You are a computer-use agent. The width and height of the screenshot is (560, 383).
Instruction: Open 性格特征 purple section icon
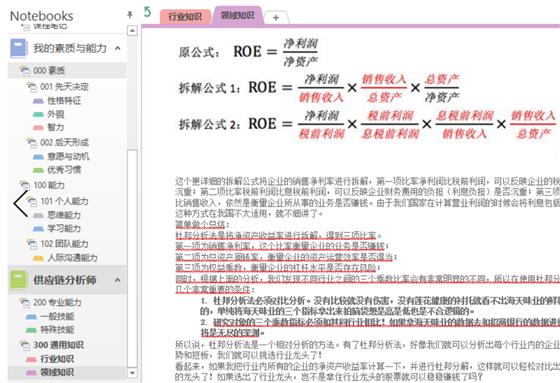(x=38, y=101)
